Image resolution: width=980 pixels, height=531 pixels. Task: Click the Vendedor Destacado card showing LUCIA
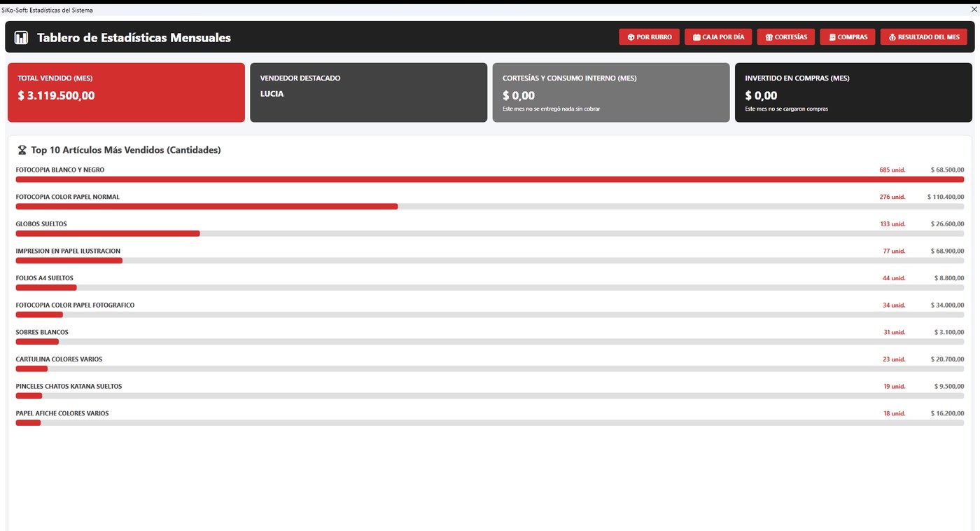[368, 92]
